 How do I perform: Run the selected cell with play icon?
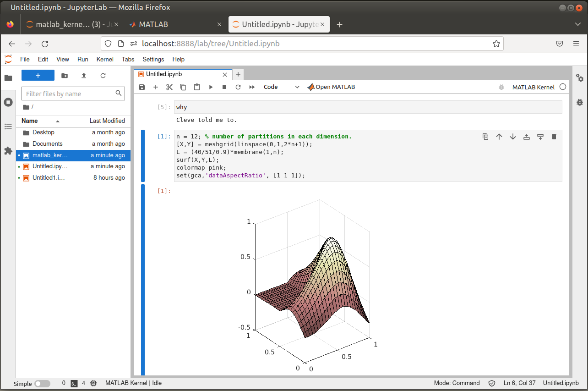pyautogui.click(x=211, y=87)
